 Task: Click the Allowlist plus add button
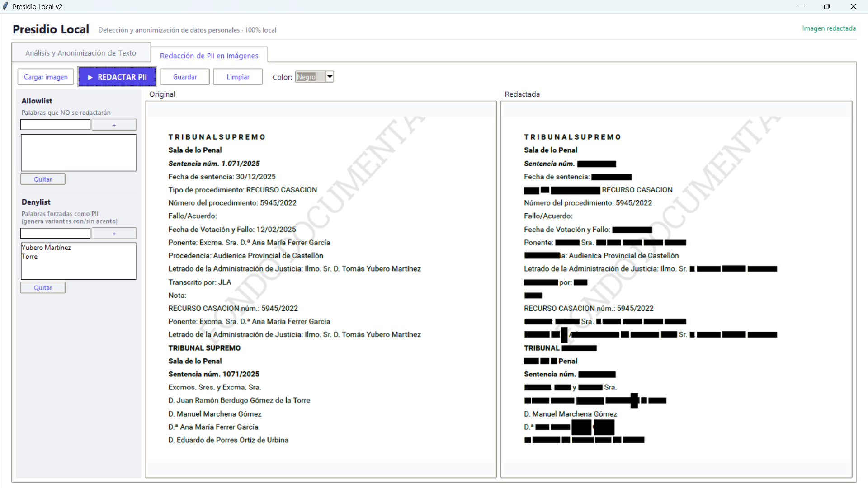click(x=114, y=125)
